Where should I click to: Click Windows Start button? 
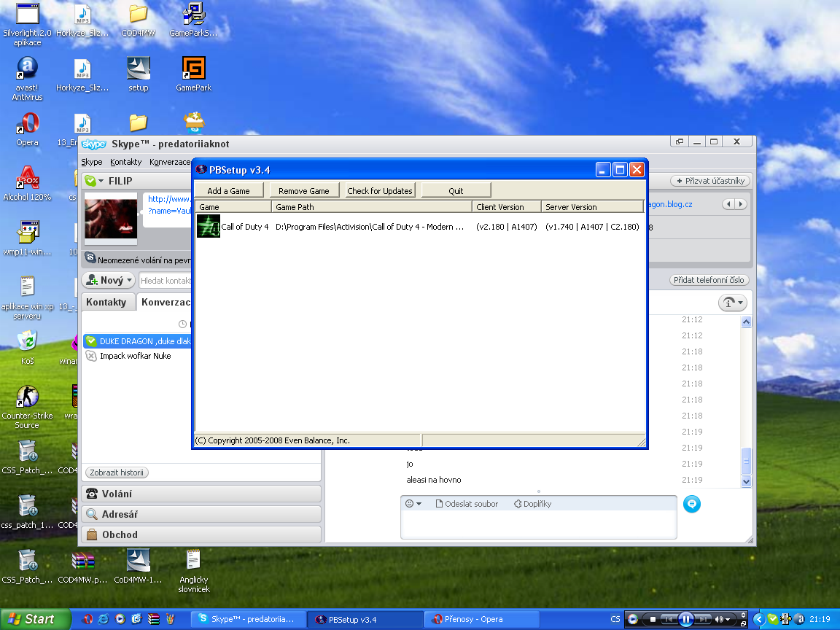pos(35,619)
